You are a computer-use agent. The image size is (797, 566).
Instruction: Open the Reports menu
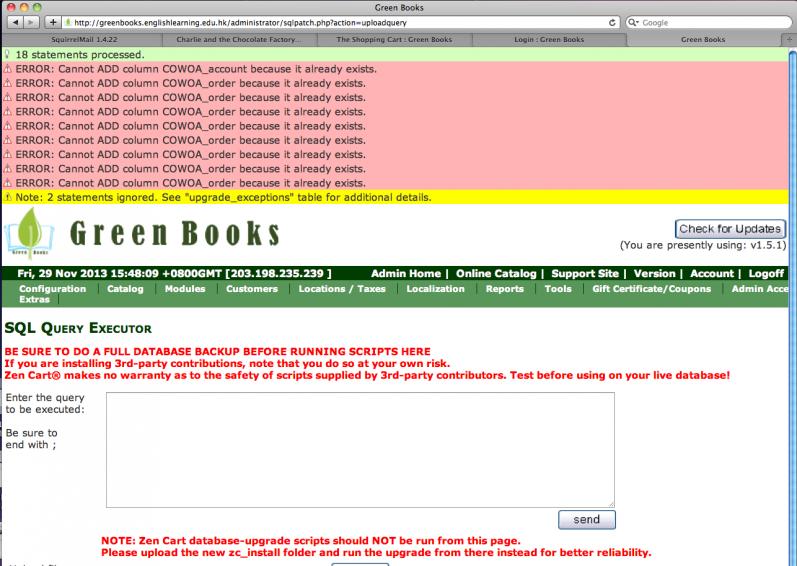[505, 289]
